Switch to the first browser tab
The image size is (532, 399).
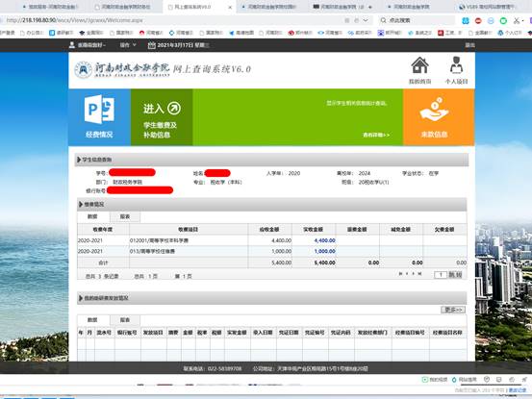point(50,7)
